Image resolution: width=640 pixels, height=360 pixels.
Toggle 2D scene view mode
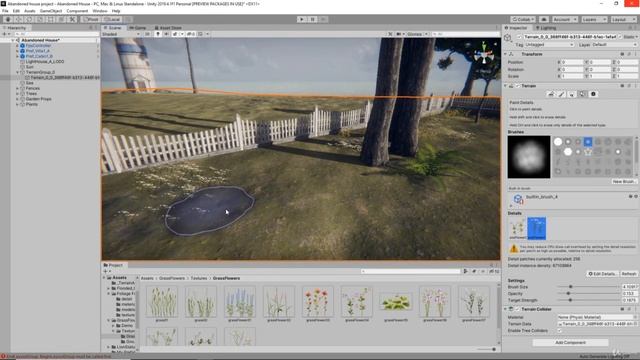[147, 34]
